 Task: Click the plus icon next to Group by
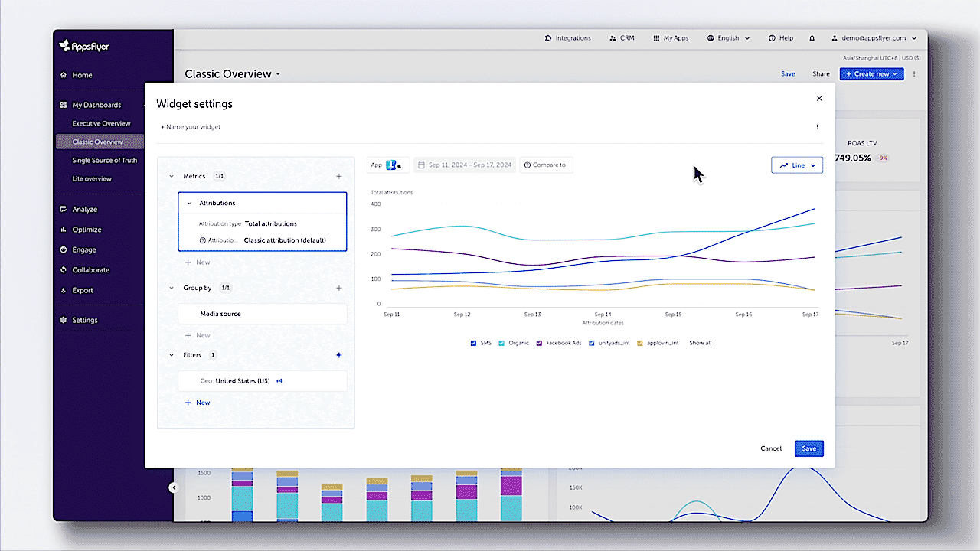339,288
